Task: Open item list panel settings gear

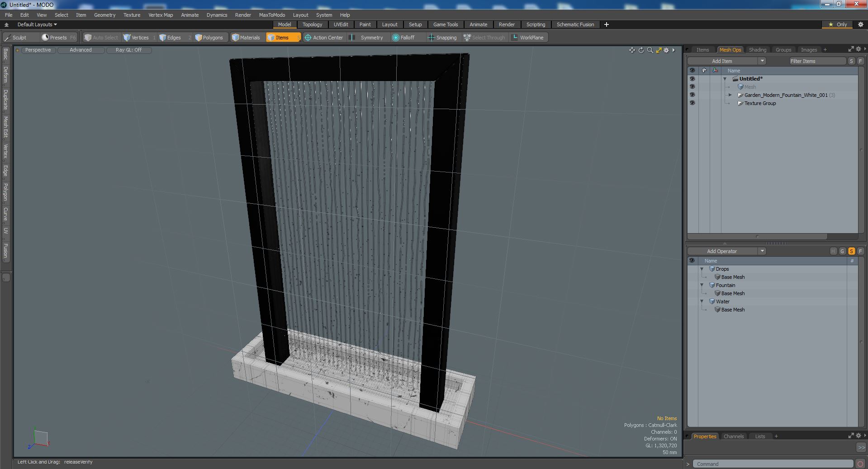Action: tap(858, 49)
